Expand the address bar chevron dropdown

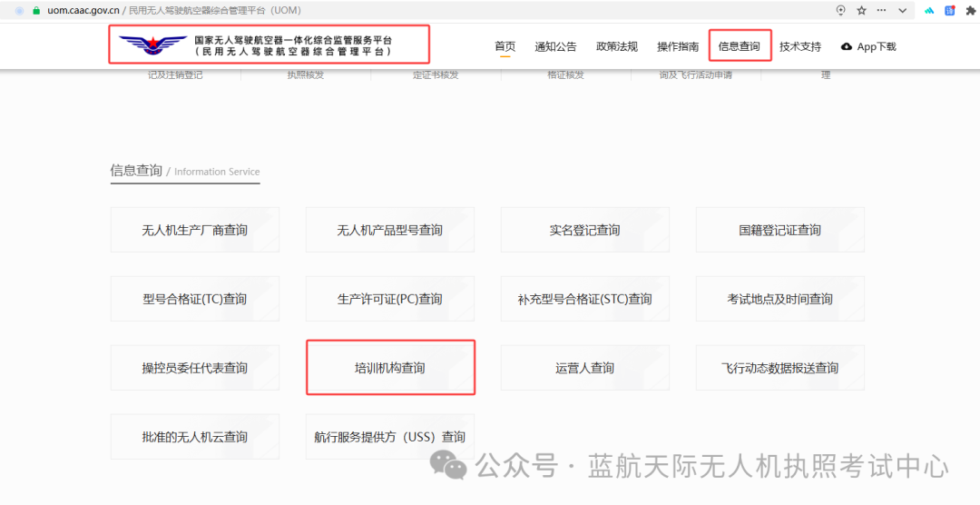[902, 10]
